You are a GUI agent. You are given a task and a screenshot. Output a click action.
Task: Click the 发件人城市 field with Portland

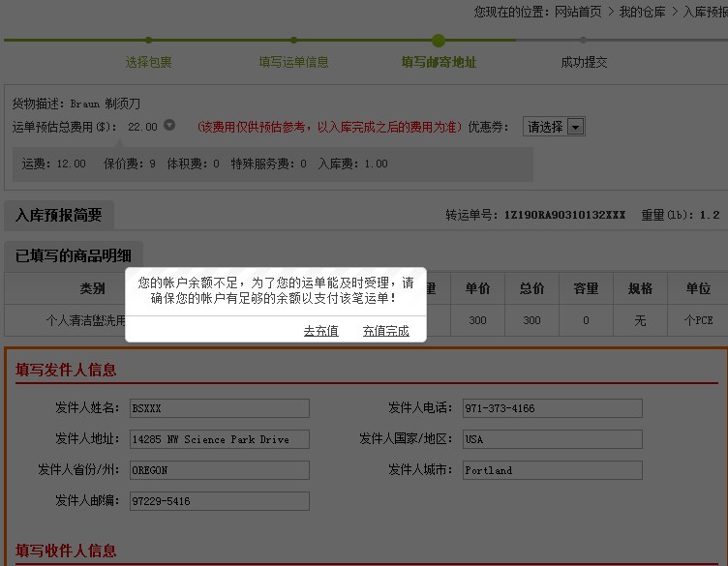tap(551, 470)
